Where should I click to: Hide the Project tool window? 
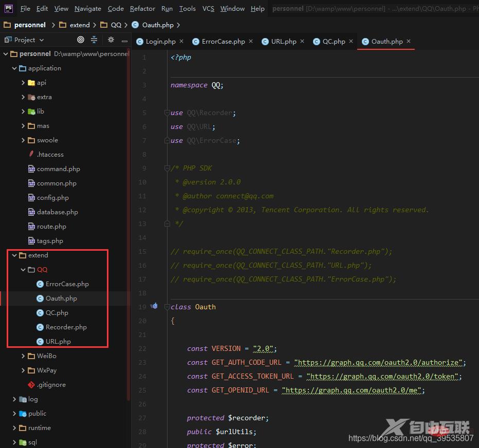[124, 40]
